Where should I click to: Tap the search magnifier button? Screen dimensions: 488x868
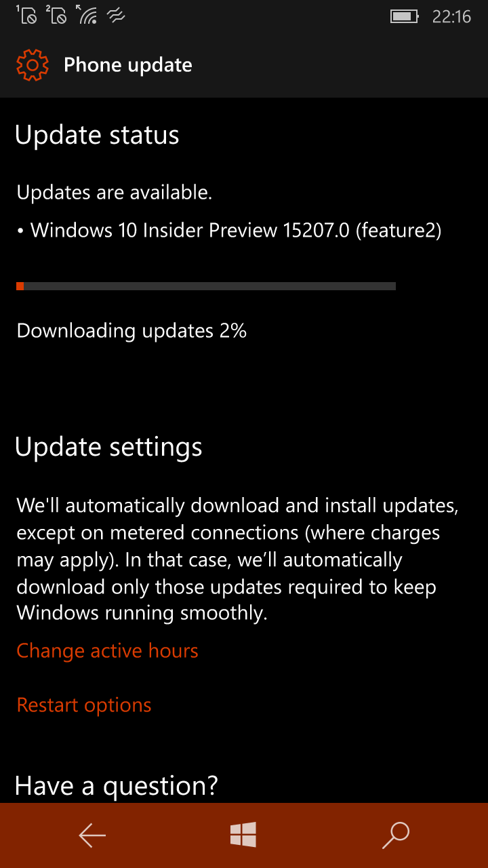396,835
